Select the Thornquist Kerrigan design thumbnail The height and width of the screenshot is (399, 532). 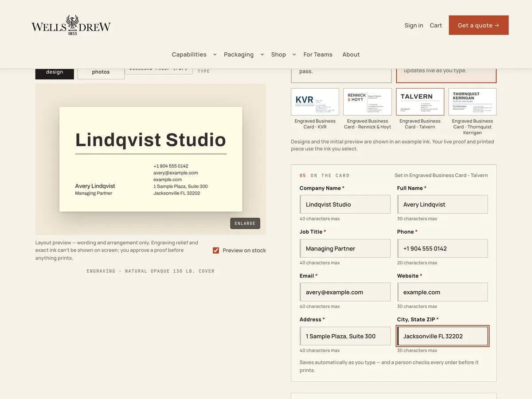click(x=473, y=102)
